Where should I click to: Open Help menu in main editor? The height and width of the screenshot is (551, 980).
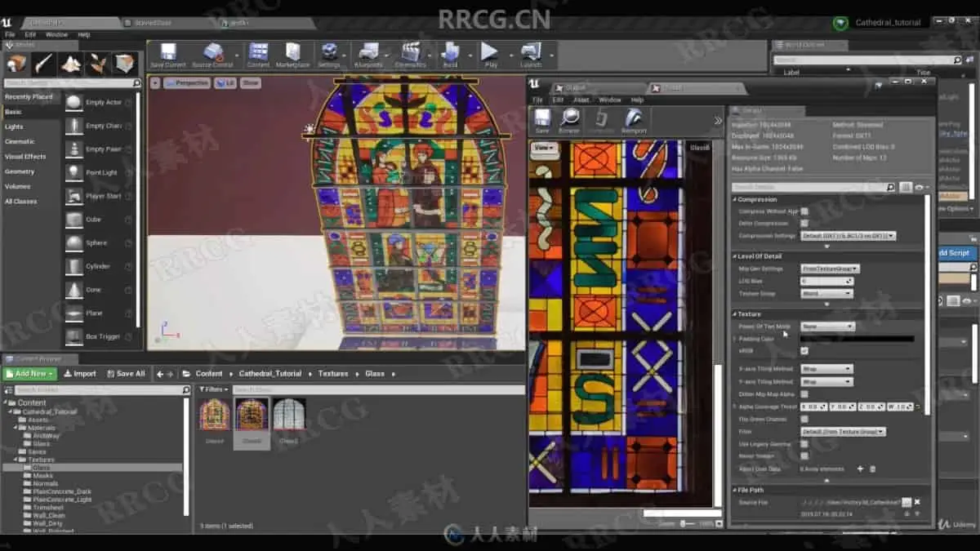point(84,35)
